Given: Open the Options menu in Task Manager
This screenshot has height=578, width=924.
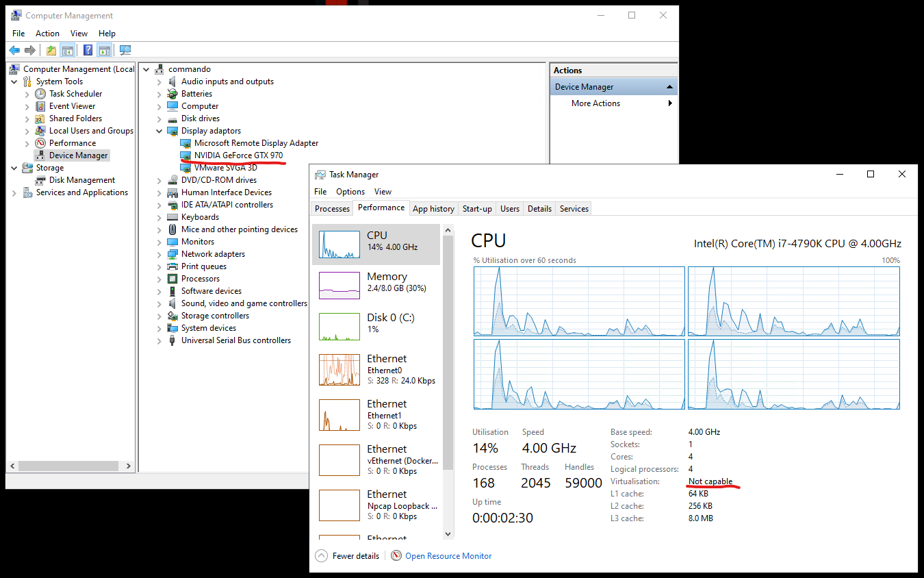Looking at the screenshot, I should [350, 192].
